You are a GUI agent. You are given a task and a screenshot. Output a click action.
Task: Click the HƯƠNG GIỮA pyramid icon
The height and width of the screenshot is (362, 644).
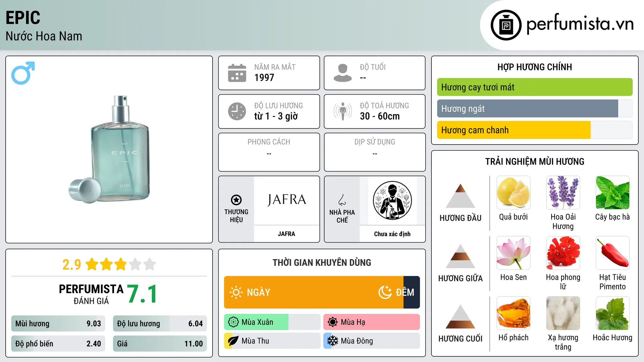tap(460, 256)
